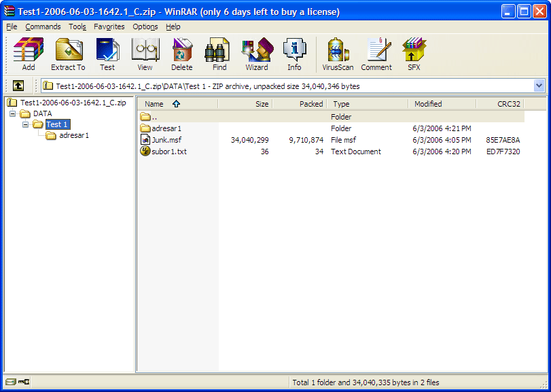Click size value 34,040,299
This screenshot has height=392, width=551.
click(x=250, y=140)
